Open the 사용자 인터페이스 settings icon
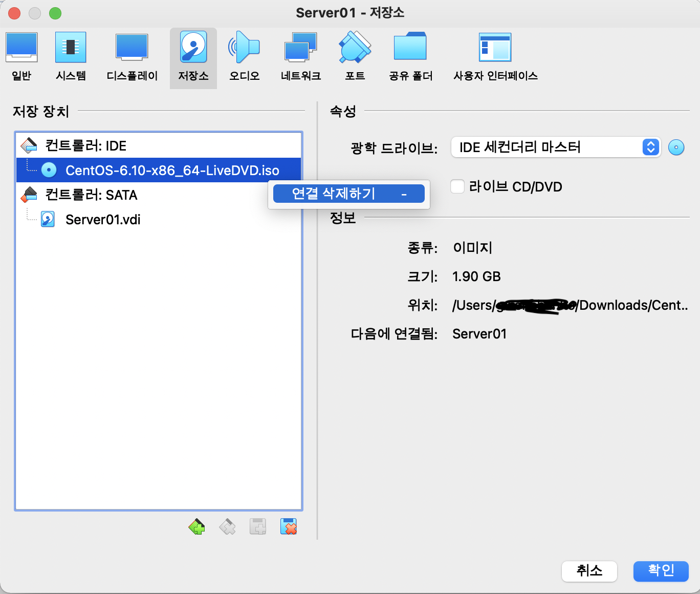This screenshot has width=700, height=594. (x=495, y=47)
